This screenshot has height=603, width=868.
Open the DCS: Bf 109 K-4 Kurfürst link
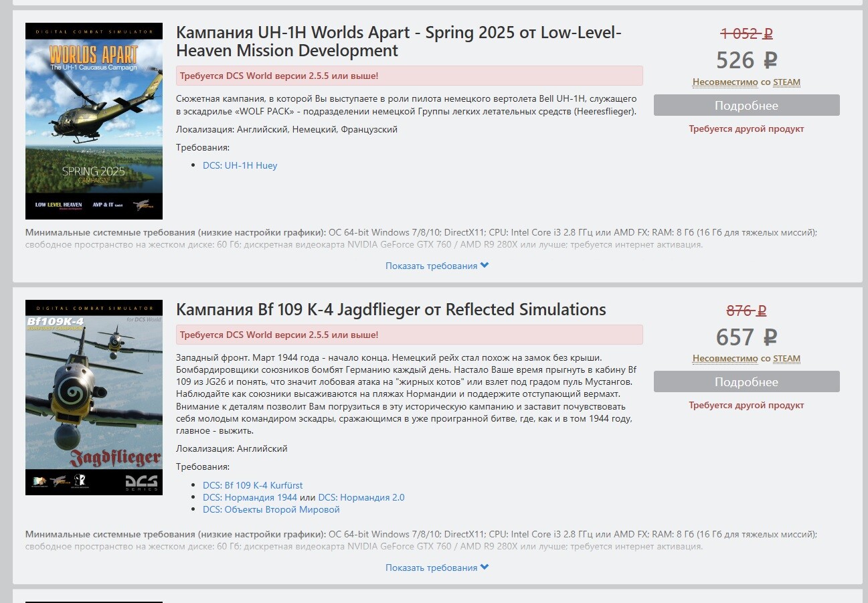(x=252, y=485)
